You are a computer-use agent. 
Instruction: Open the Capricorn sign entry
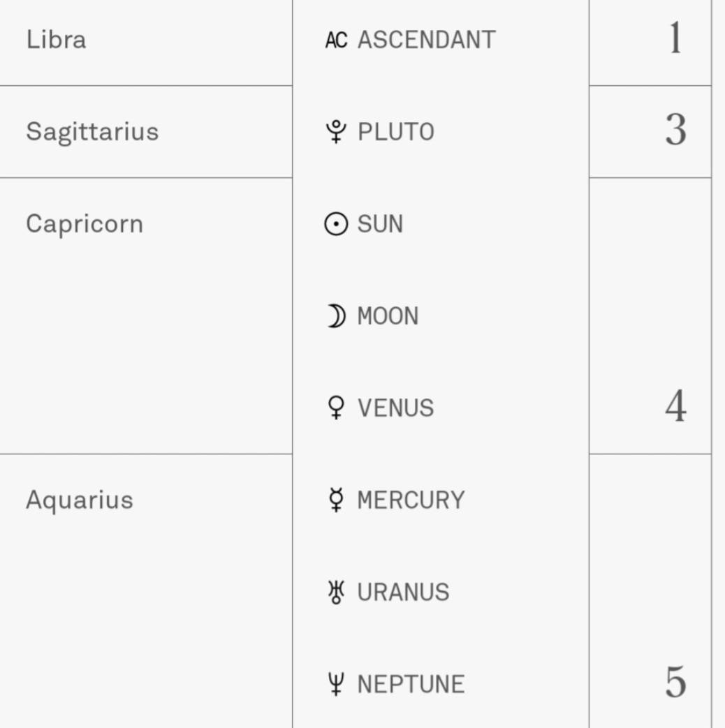[85, 224]
